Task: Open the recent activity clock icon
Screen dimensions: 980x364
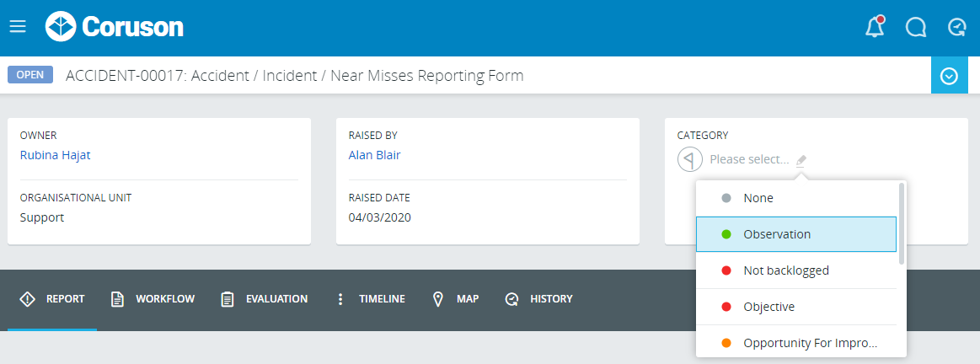Action: click(957, 27)
